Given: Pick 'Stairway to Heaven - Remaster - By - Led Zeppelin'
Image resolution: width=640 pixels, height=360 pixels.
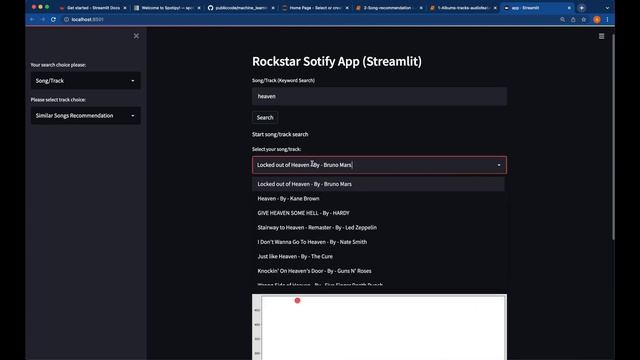Looking at the screenshot, I should point(378,228).
